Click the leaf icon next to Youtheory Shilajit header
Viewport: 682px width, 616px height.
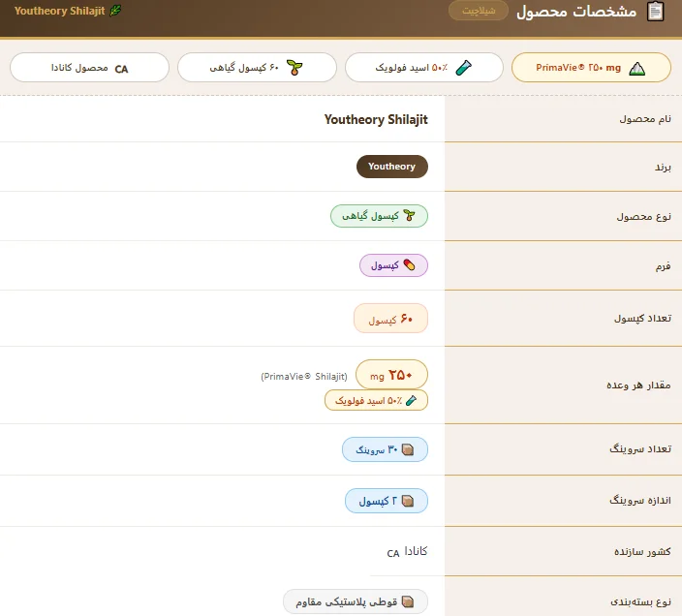115,11
